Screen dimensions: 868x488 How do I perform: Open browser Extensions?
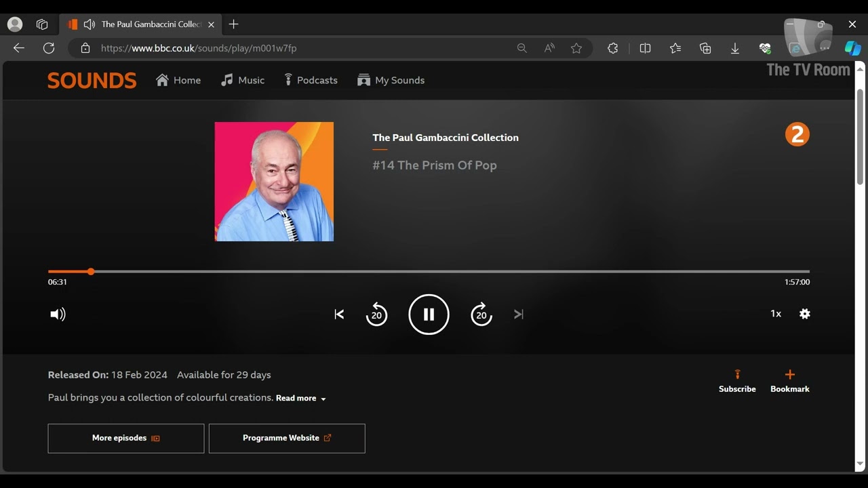pos(613,48)
